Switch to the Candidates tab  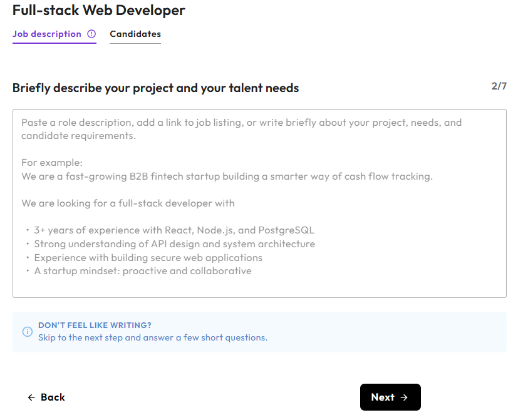pyautogui.click(x=135, y=34)
